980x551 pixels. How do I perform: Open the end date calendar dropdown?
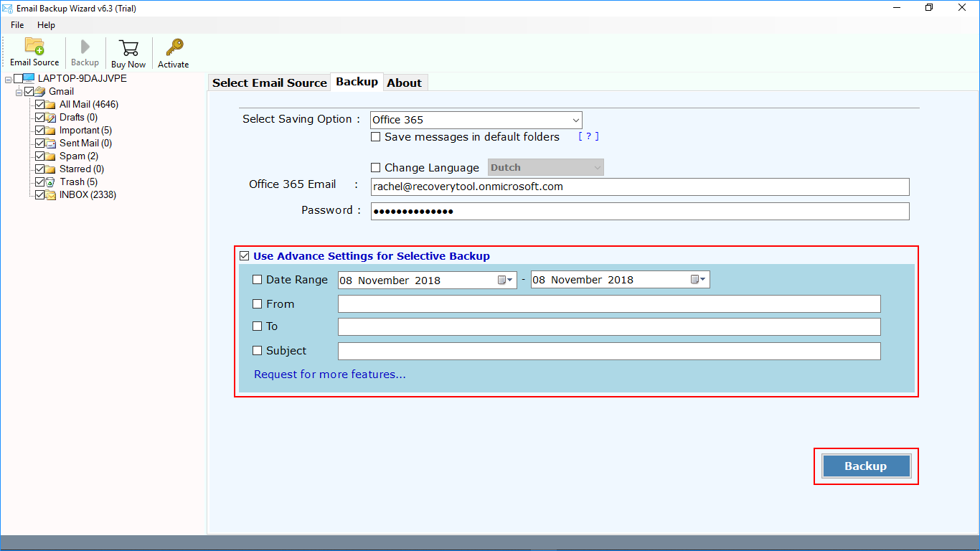click(699, 280)
